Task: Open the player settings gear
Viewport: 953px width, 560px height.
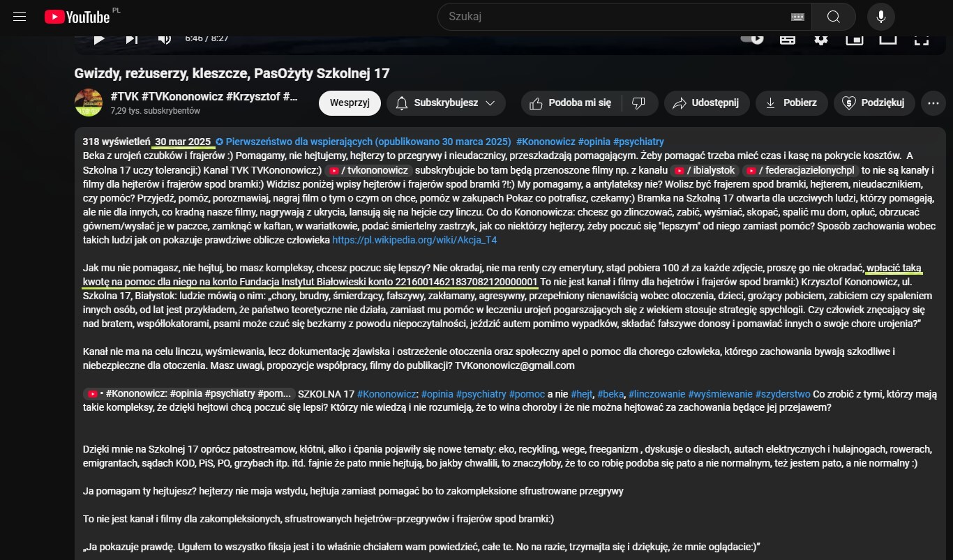Action: tap(821, 38)
